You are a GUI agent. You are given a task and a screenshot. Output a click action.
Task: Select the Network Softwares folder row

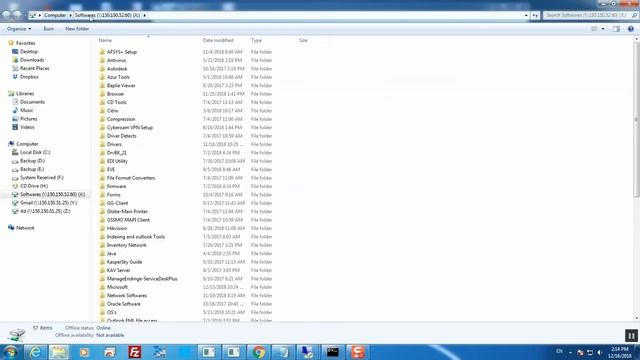(x=186, y=296)
